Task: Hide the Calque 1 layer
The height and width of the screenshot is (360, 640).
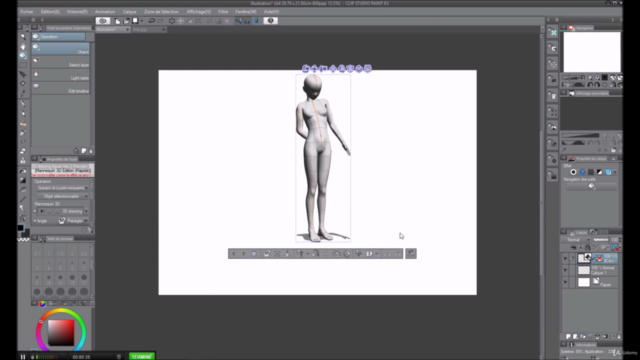Action: point(565,270)
